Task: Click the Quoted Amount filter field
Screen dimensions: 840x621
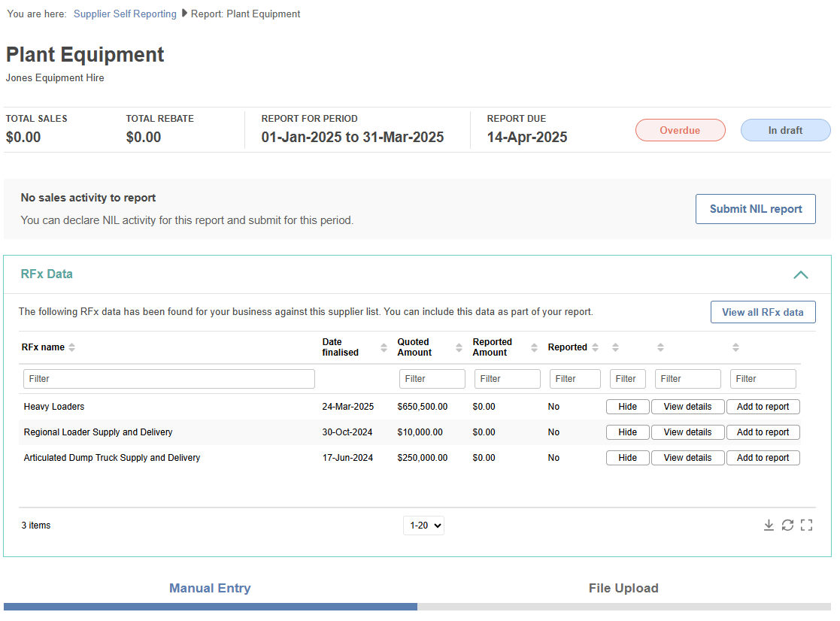Action: point(432,379)
